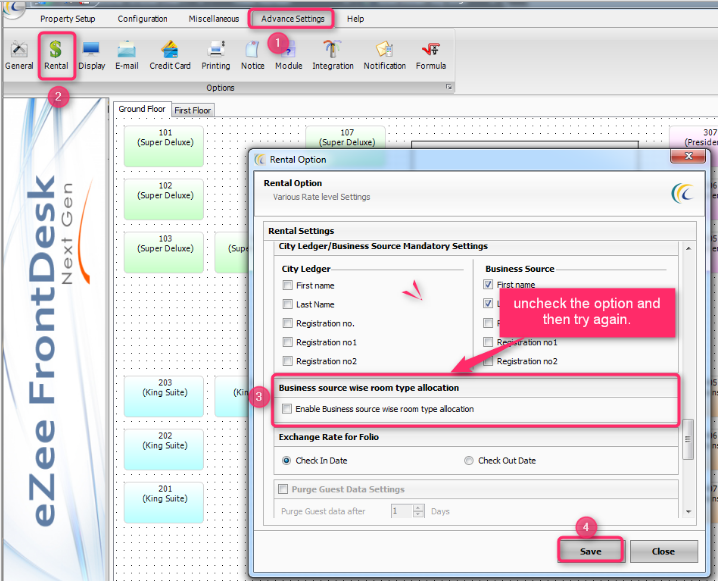
Task: Open Notification settings icon
Action: (x=385, y=55)
